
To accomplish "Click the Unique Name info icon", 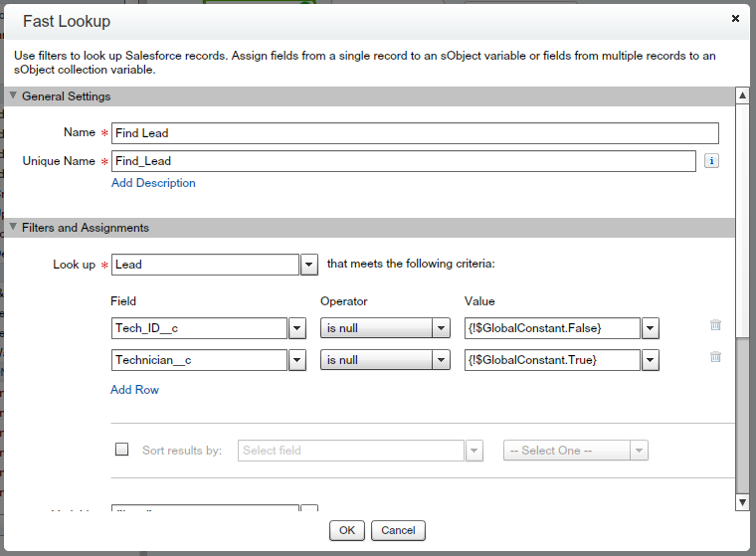I will [x=711, y=161].
